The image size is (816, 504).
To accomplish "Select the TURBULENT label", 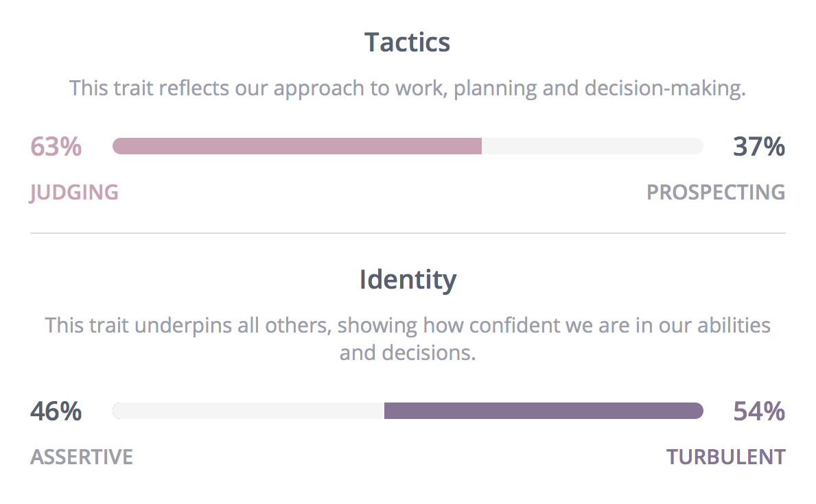I will click(726, 457).
